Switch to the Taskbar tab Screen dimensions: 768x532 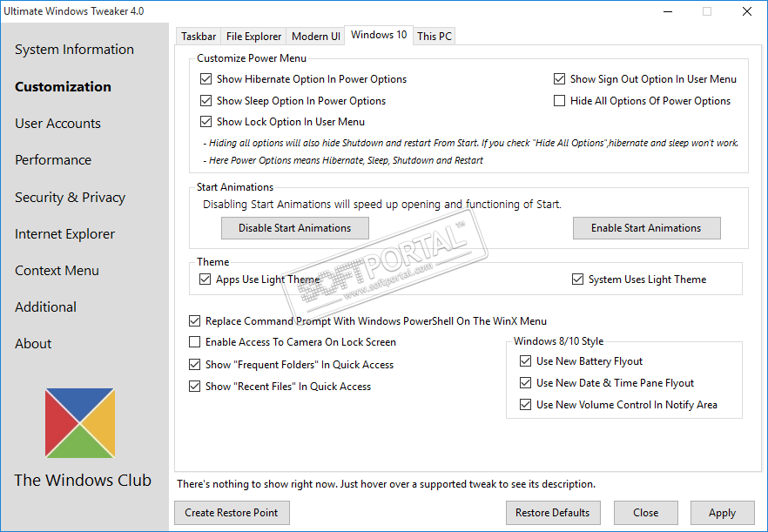tap(199, 37)
